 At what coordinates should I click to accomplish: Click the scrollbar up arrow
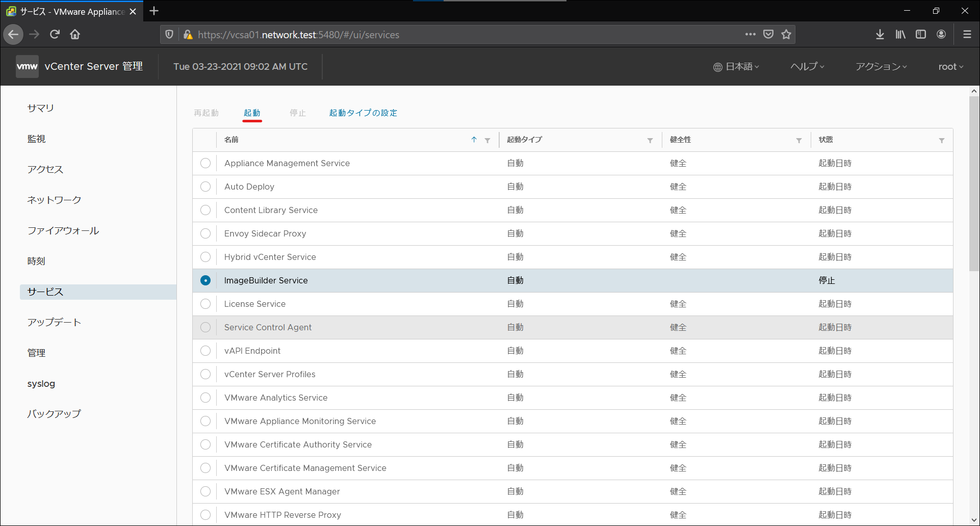974,91
